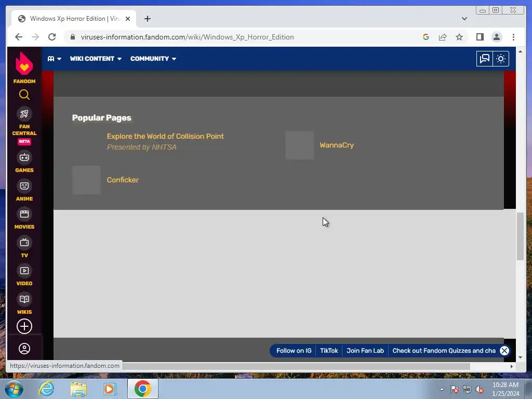
Task: Open Chrome side panel
Action: pyautogui.click(x=480, y=37)
